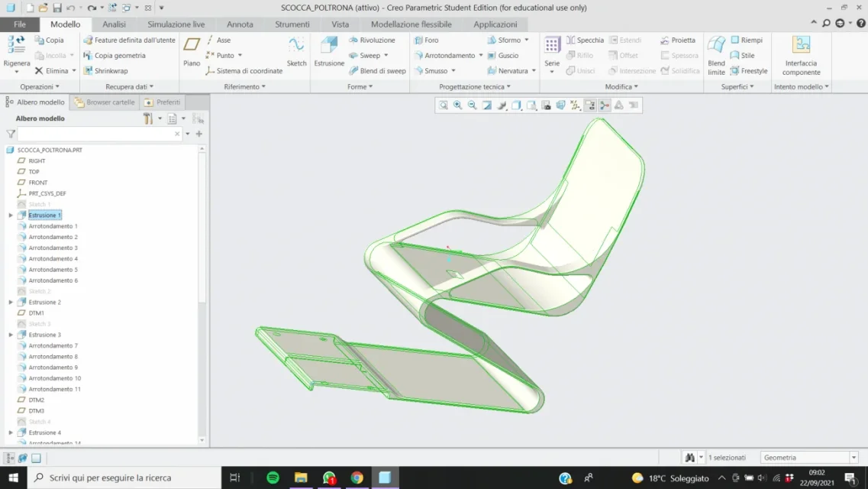Click the Riempi surface tool

[x=747, y=40]
